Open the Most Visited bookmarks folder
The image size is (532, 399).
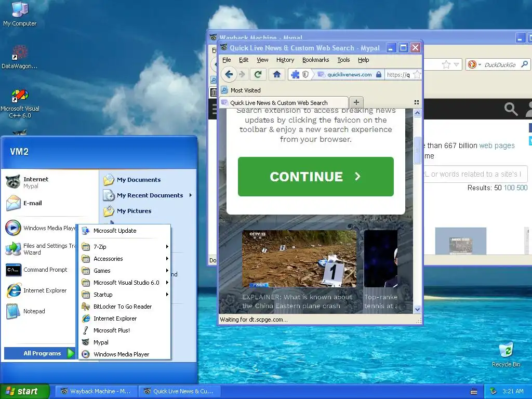[241, 90]
